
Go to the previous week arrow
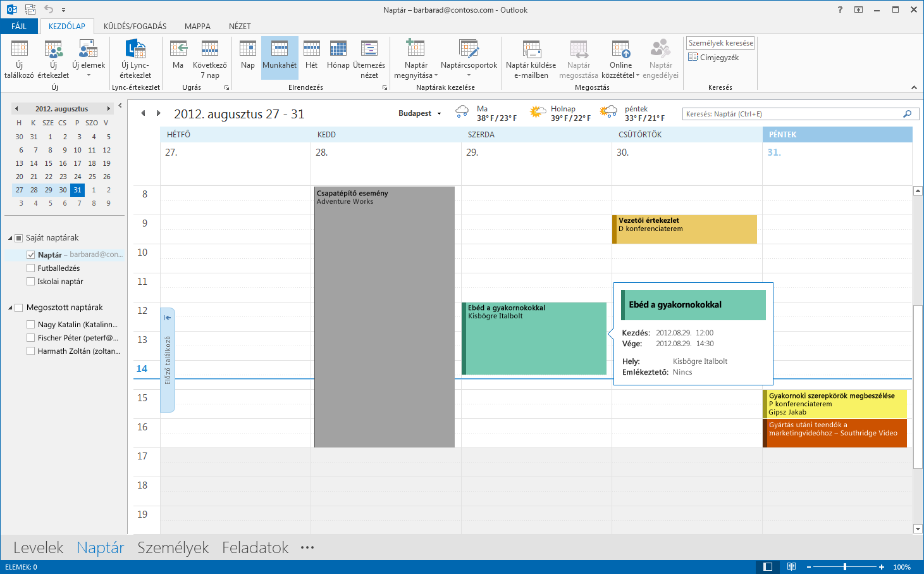coord(143,113)
